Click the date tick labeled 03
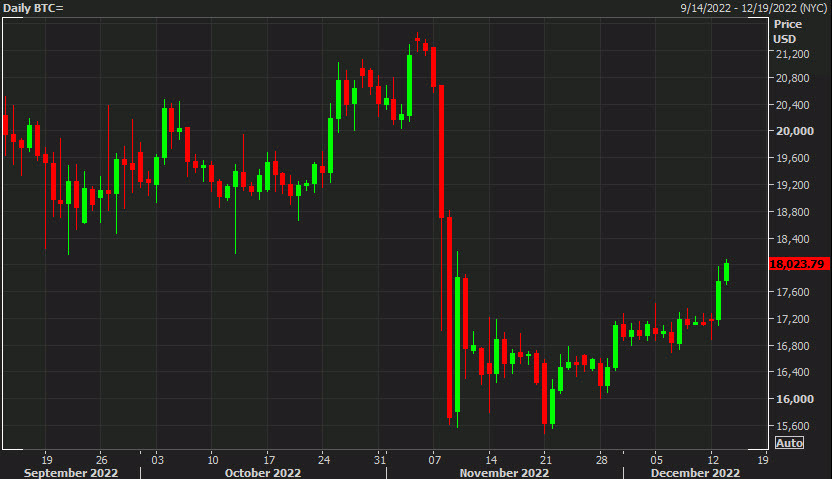Screen dimensions: 832x479 pyautogui.click(x=158, y=460)
